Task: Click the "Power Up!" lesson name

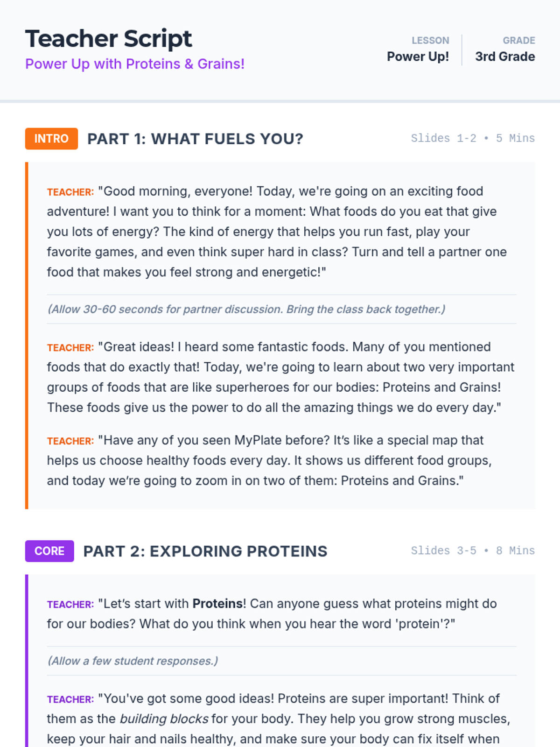Action: point(418,56)
